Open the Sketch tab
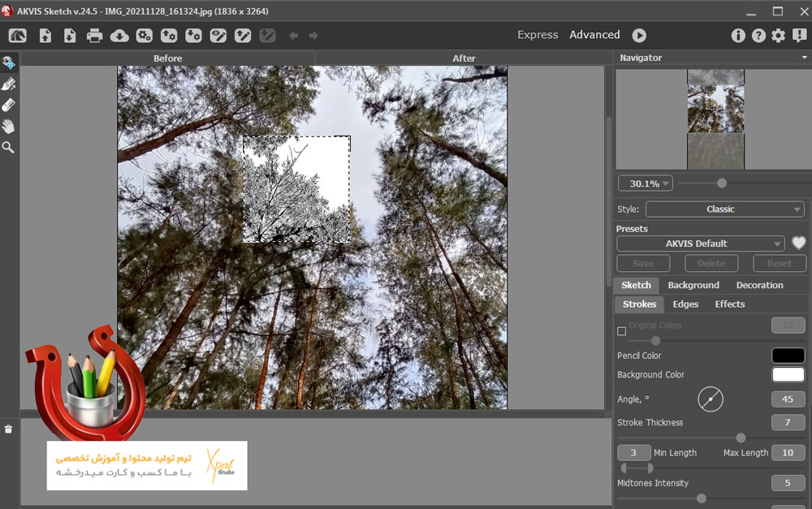Image resolution: width=812 pixels, height=509 pixels. pos(636,285)
